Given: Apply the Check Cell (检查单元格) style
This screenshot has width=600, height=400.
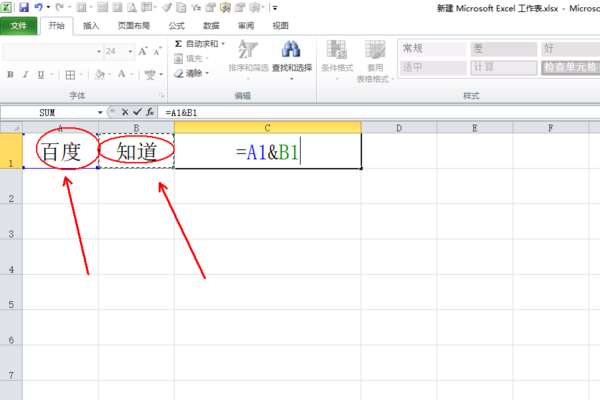Looking at the screenshot, I should (571, 68).
